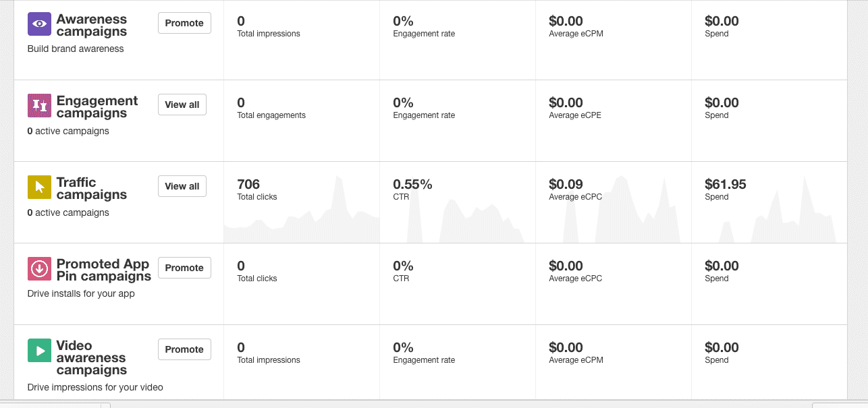Open the Video awareness campaigns heading

(x=91, y=357)
